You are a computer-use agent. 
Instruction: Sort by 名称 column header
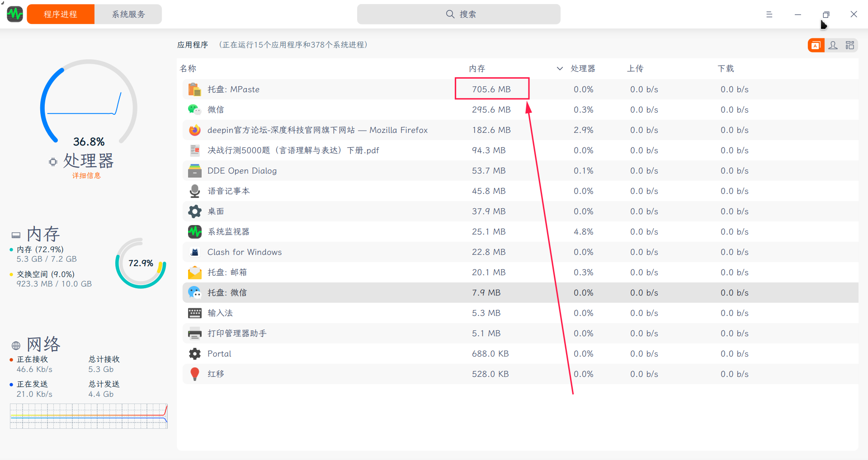click(188, 68)
